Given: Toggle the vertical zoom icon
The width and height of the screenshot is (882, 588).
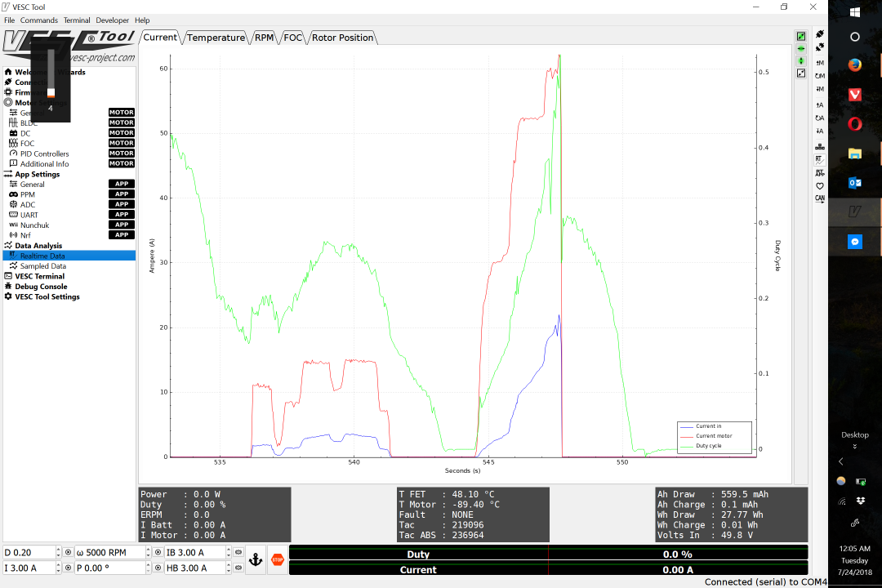Looking at the screenshot, I should (801, 60).
